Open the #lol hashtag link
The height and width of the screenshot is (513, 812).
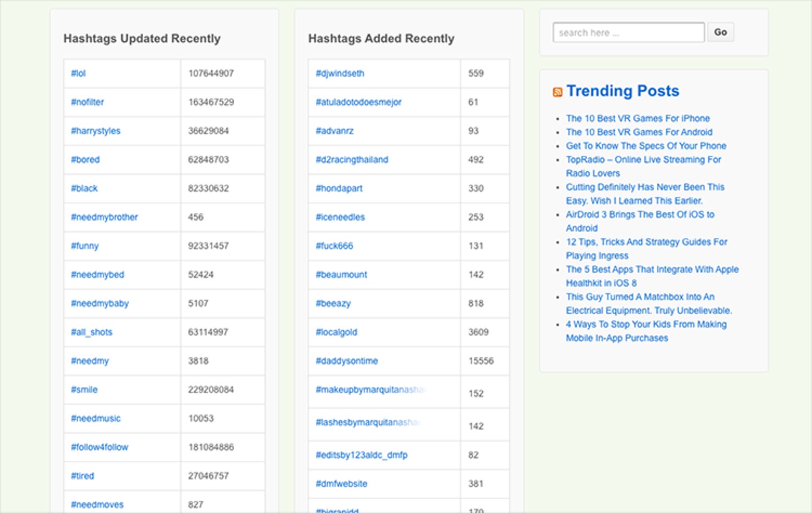78,73
